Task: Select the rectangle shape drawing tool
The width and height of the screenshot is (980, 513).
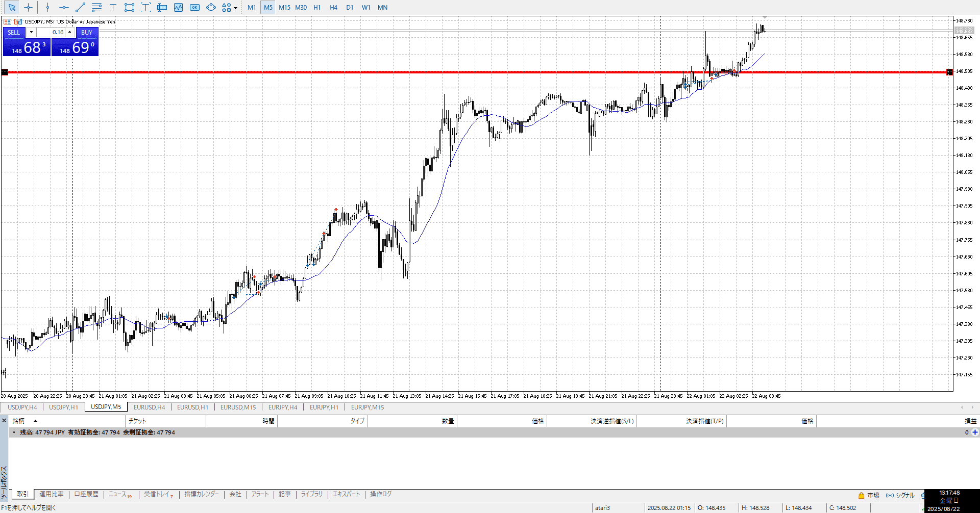Action: tap(129, 8)
